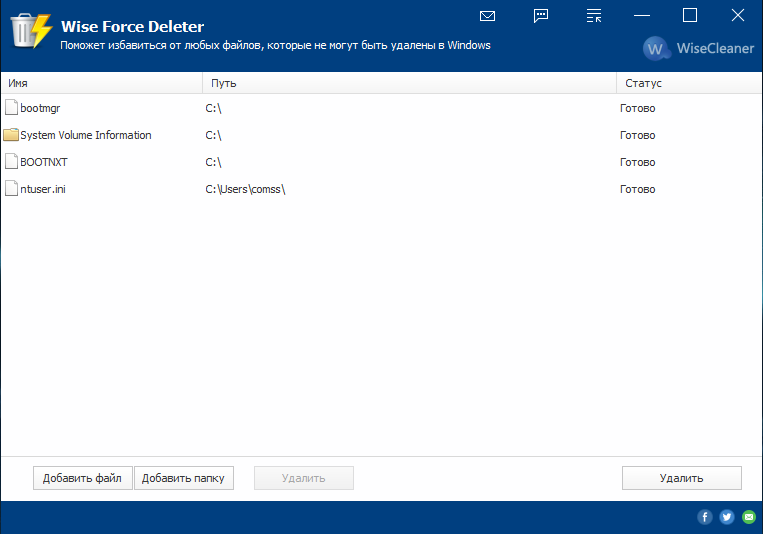Sort by the Статус column header
The width and height of the screenshot is (763, 534).
pos(689,83)
